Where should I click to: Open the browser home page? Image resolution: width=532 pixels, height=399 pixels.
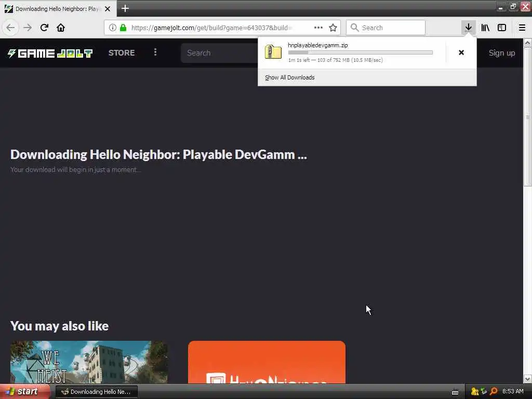[x=61, y=28]
